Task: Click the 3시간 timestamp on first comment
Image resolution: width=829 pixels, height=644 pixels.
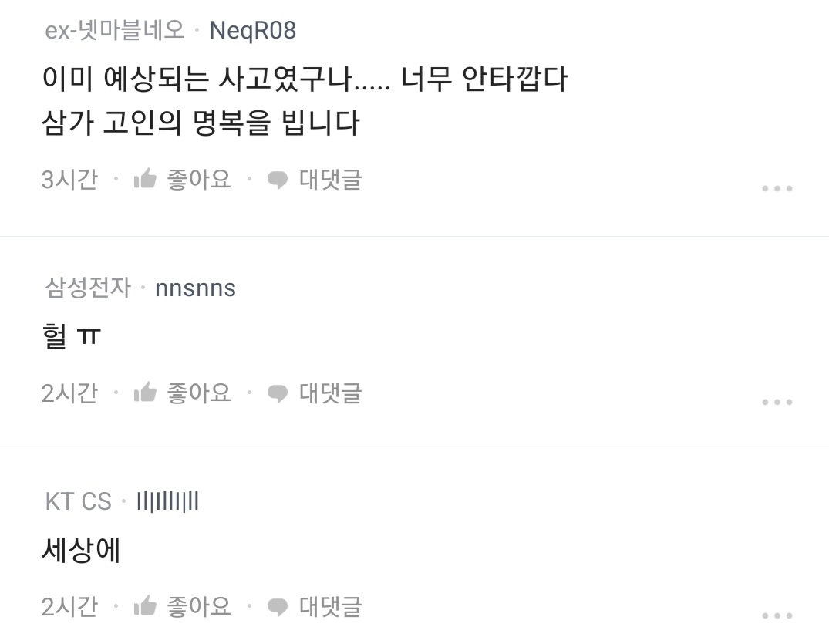Action: 69,180
